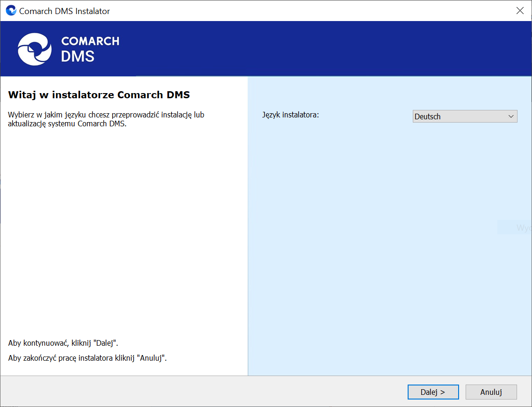Close the Comarch DMS Instalator window
Screen dimensions: 532x407
coord(520,11)
